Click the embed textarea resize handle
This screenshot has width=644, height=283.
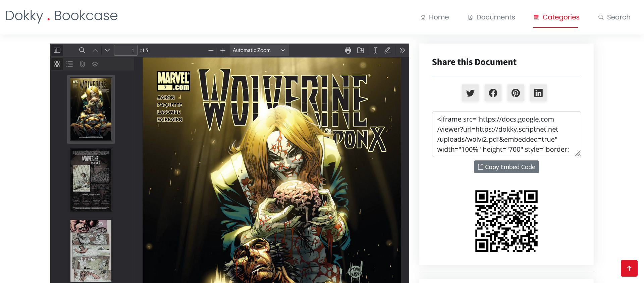tap(578, 153)
